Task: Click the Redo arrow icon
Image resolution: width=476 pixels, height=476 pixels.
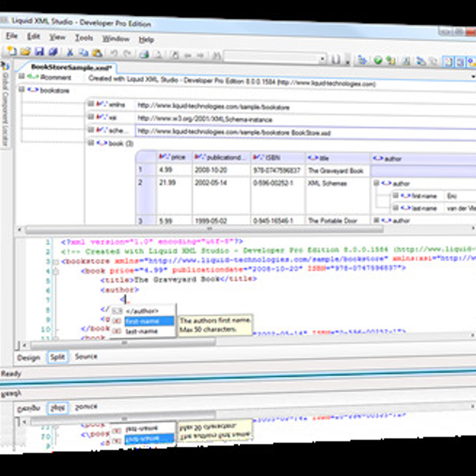Action: [x=127, y=54]
